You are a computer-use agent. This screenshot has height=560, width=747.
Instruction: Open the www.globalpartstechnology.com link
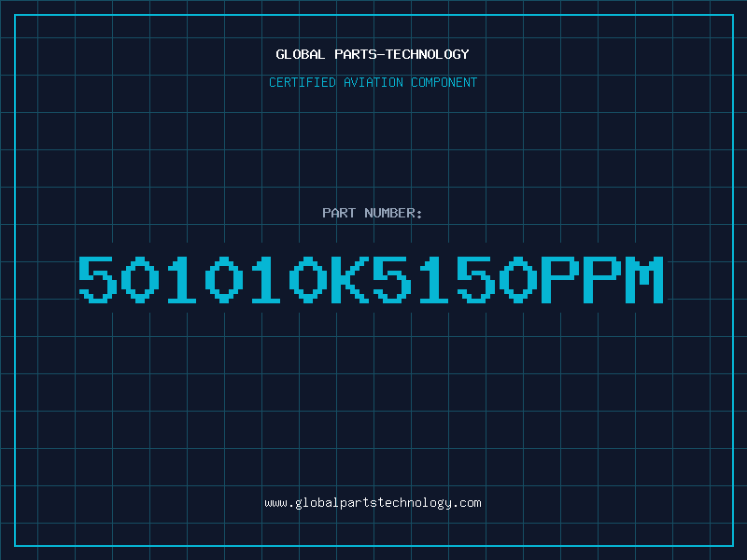click(x=373, y=503)
